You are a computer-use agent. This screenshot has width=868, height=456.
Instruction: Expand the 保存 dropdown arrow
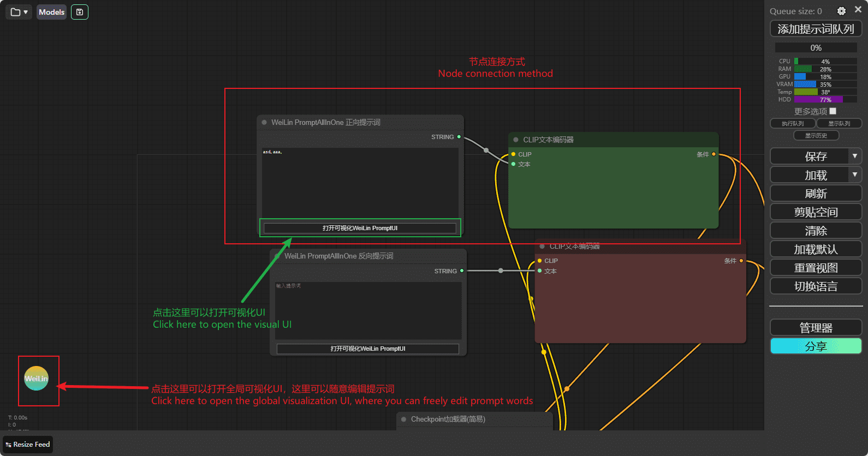[x=855, y=156]
